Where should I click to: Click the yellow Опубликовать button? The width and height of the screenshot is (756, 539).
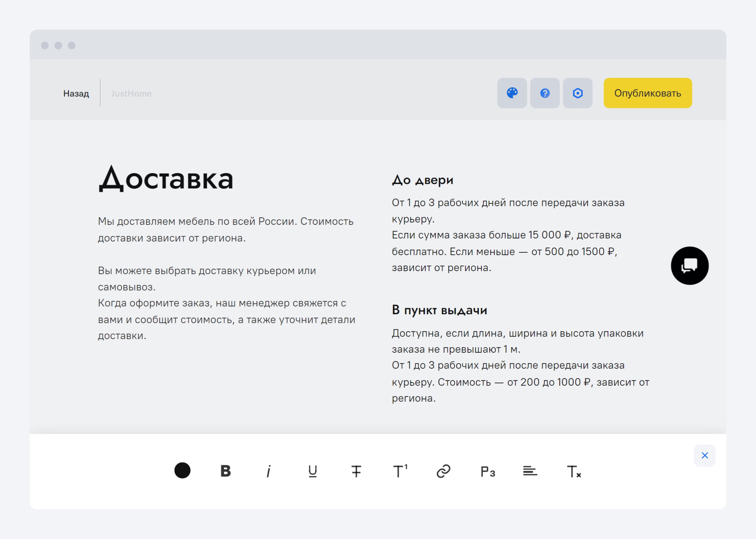(x=648, y=93)
